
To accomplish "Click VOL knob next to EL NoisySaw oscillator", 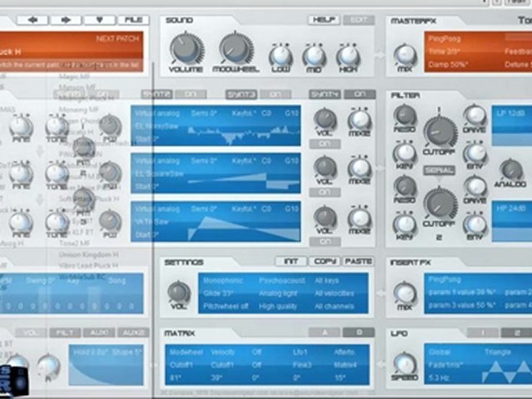I will point(325,120).
